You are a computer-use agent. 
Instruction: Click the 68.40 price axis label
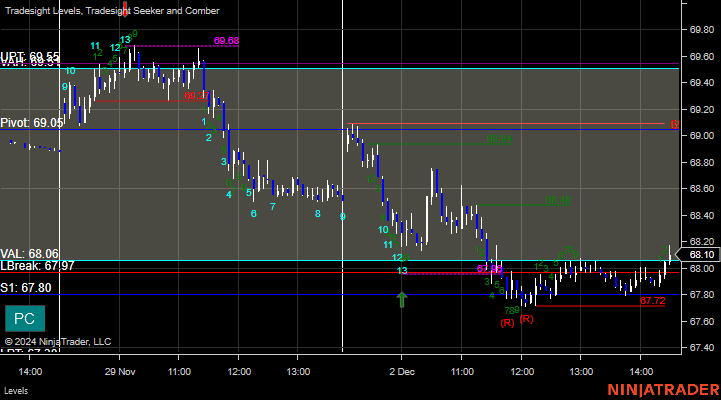[702, 215]
